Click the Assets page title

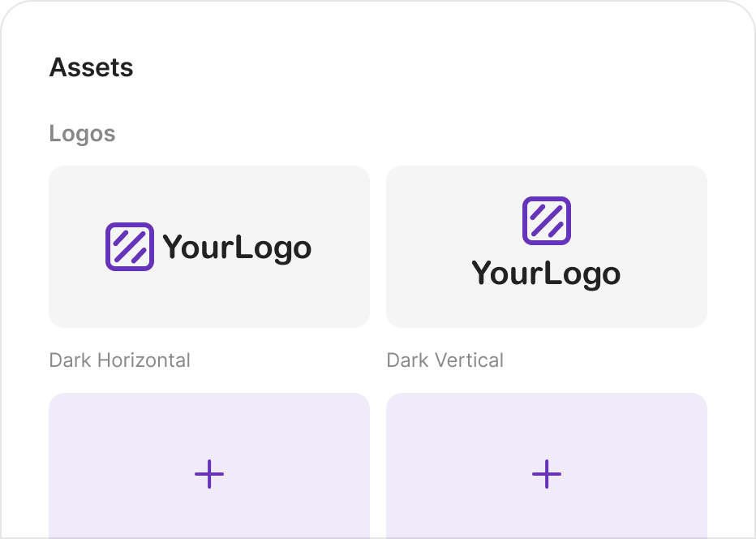(x=91, y=67)
